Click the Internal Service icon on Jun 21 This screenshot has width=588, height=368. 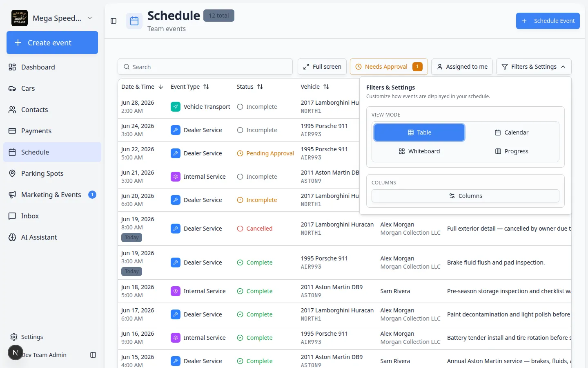tap(175, 177)
